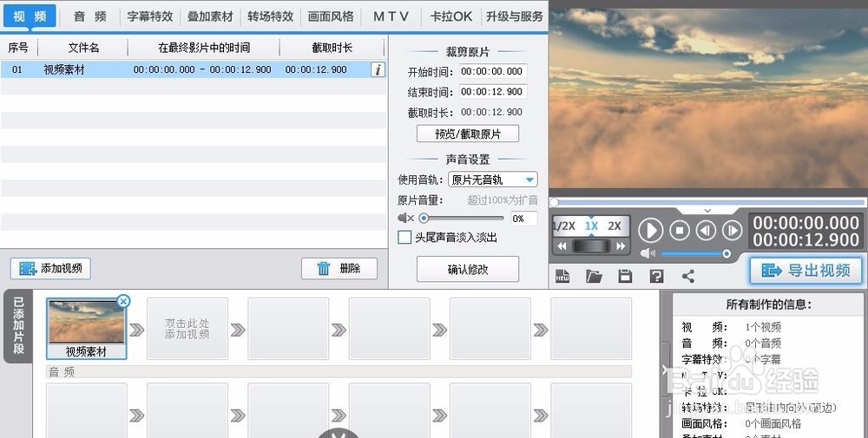
Task: Switch to 卡拉OK tab
Action: [451, 16]
